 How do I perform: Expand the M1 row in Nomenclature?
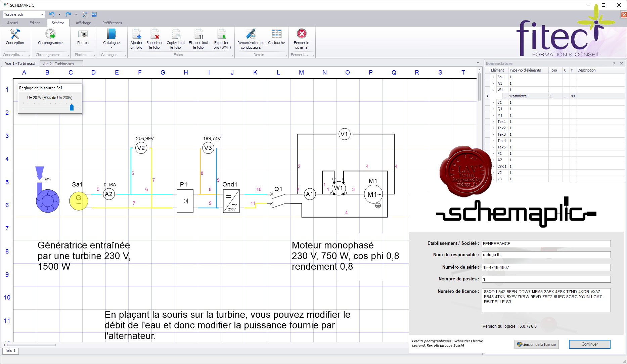493,115
